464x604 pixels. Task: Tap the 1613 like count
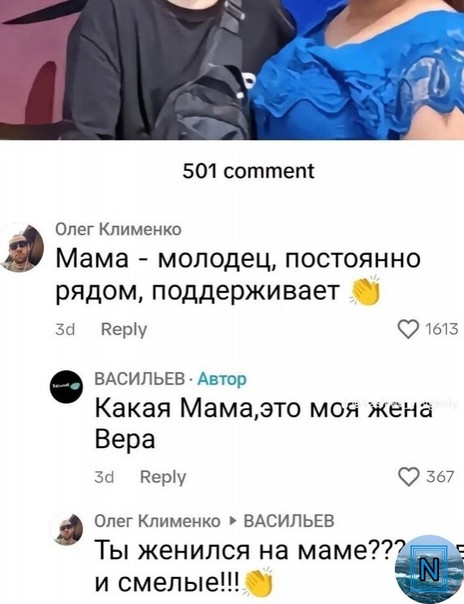pyautogui.click(x=441, y=330)
